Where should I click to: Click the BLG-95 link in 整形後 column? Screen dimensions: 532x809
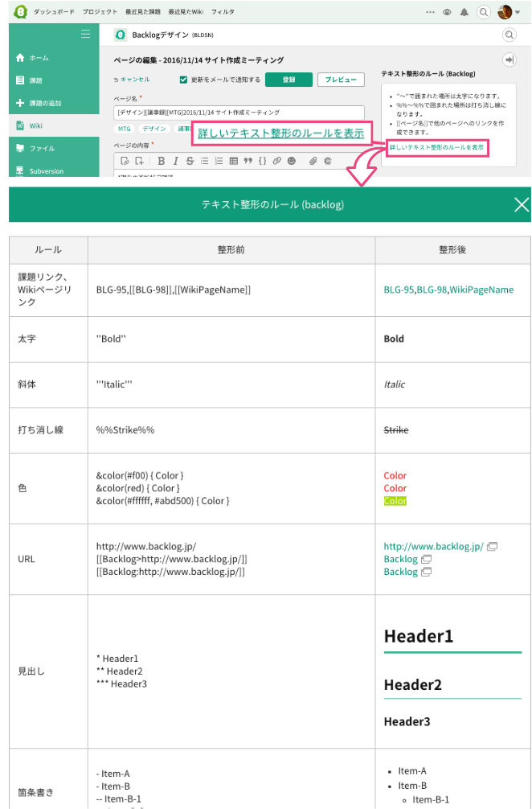[399, 290]
